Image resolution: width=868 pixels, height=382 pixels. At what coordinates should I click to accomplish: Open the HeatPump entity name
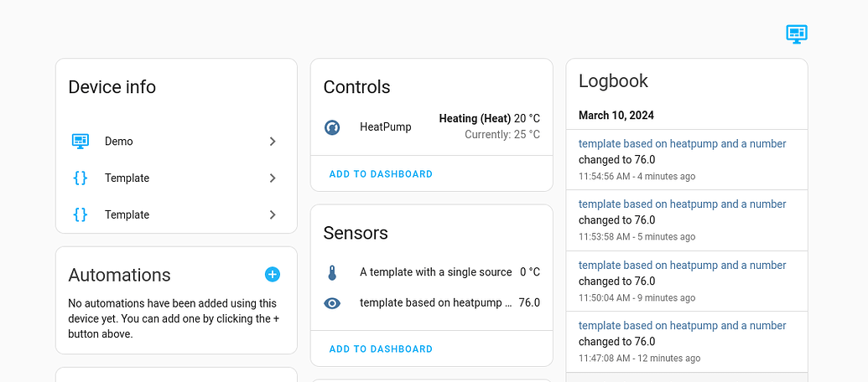point(385,127)
